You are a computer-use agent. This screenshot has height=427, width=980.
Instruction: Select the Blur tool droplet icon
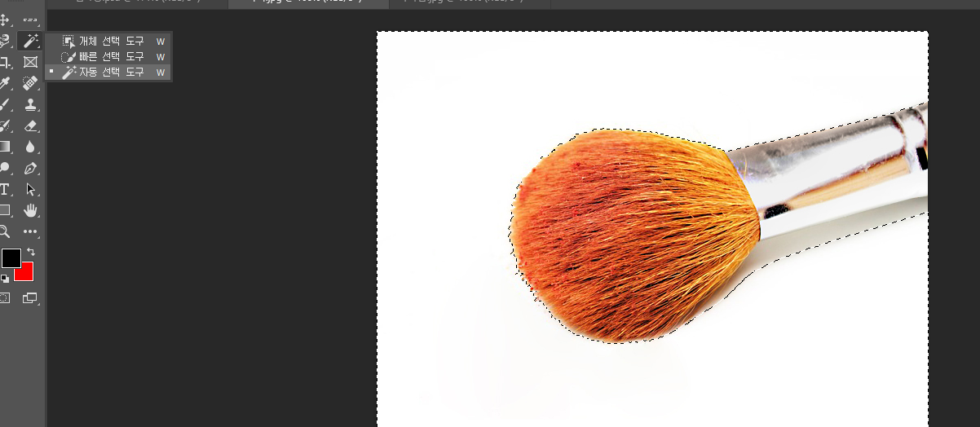click(x=30, y=147)
